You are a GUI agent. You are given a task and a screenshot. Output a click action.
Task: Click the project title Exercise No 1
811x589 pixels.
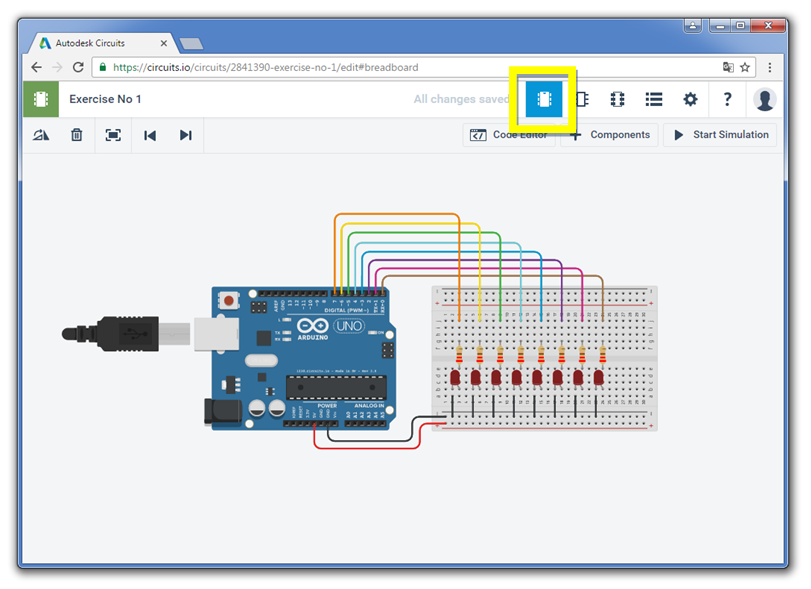[105, 99]
